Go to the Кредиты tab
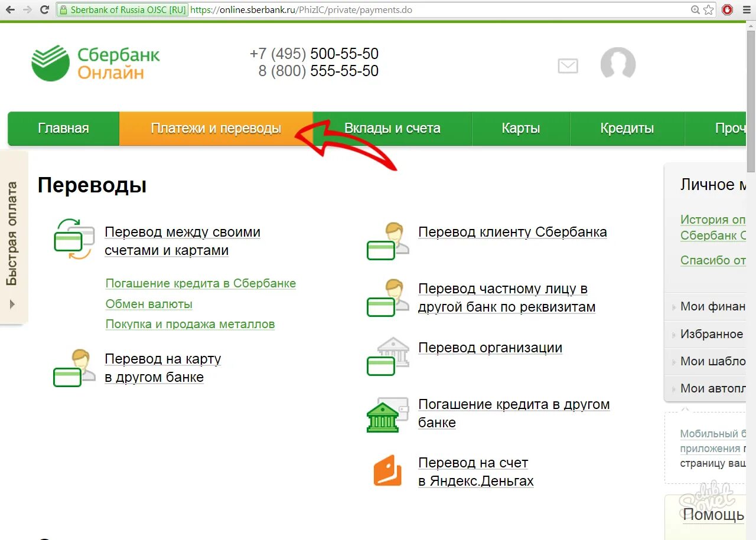 pyautogui.click(x=627, y=128)
